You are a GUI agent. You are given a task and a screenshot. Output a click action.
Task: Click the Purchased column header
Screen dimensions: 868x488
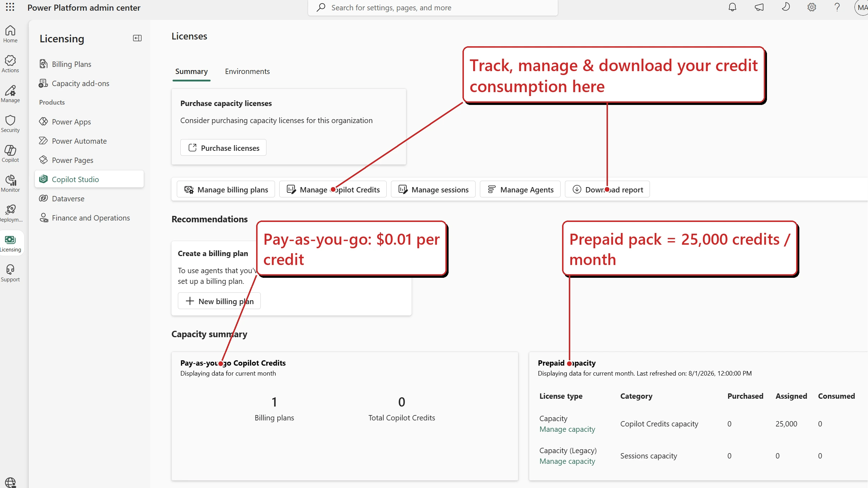745,396
